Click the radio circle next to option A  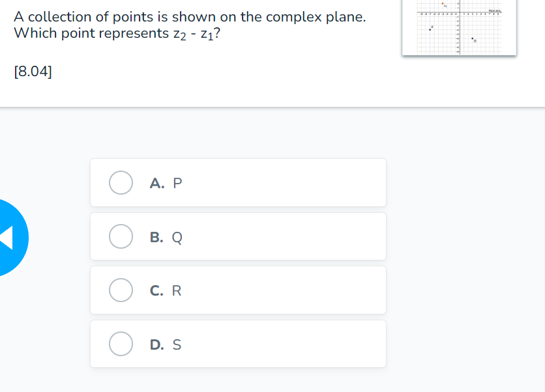121,183
